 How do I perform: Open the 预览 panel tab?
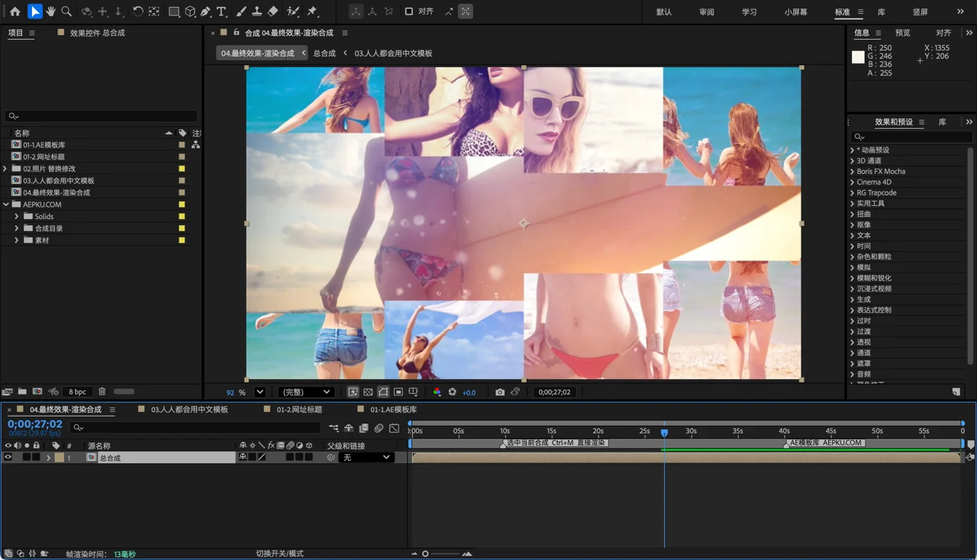click(x=903, y=33)
